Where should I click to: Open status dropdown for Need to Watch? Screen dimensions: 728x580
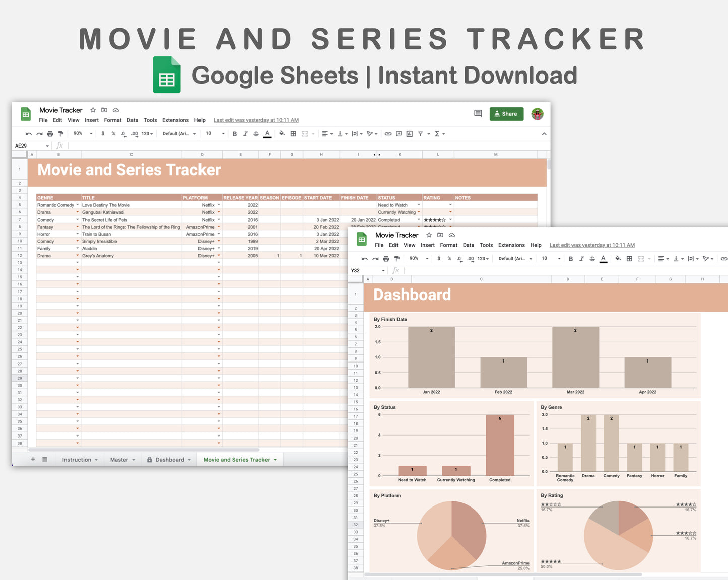tap(419, 205)
